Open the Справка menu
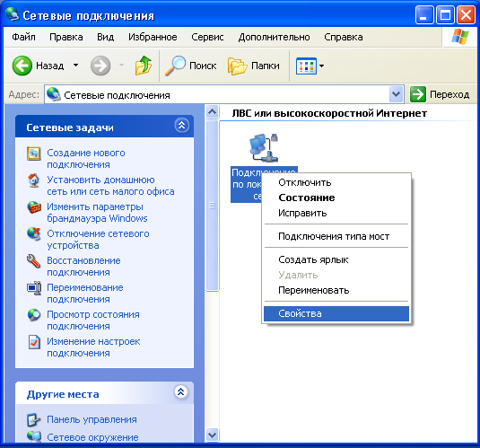This screenshot has height=448, width=480. pyautogui.click(x=343, y=37)
